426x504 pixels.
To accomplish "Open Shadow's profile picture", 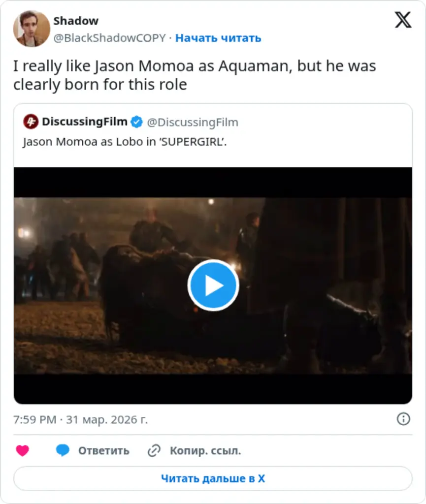I will pos(32,29).
